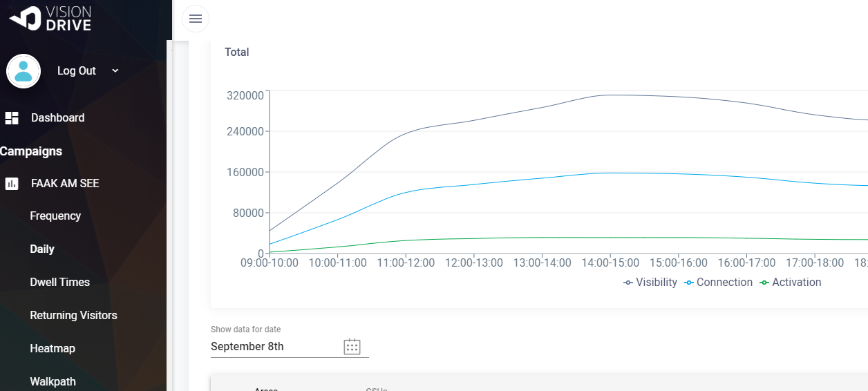This screenshot has height=391, width=868.
Task: Open the Frequency report
Action: point(55,216)
